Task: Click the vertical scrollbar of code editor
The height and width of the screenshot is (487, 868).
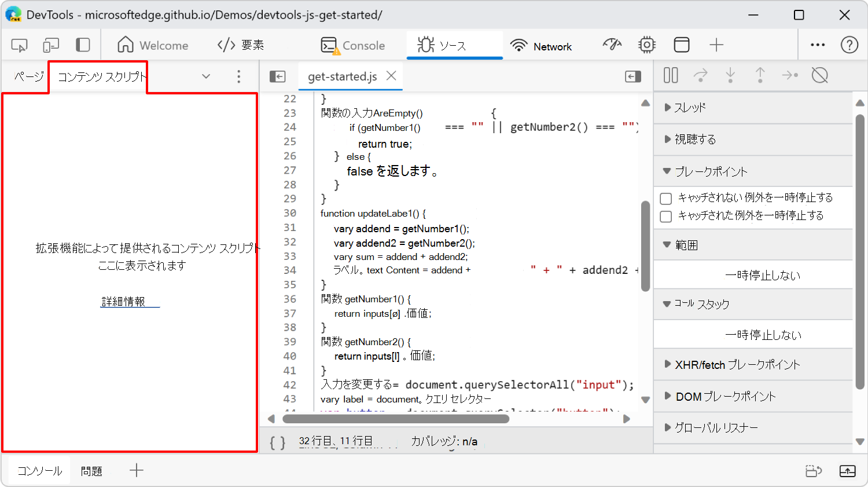Action: 646,246
